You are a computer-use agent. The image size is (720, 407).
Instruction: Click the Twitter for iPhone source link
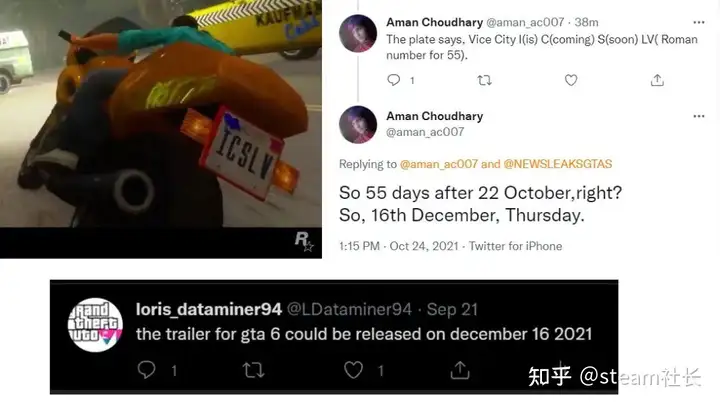click(515, 246)
